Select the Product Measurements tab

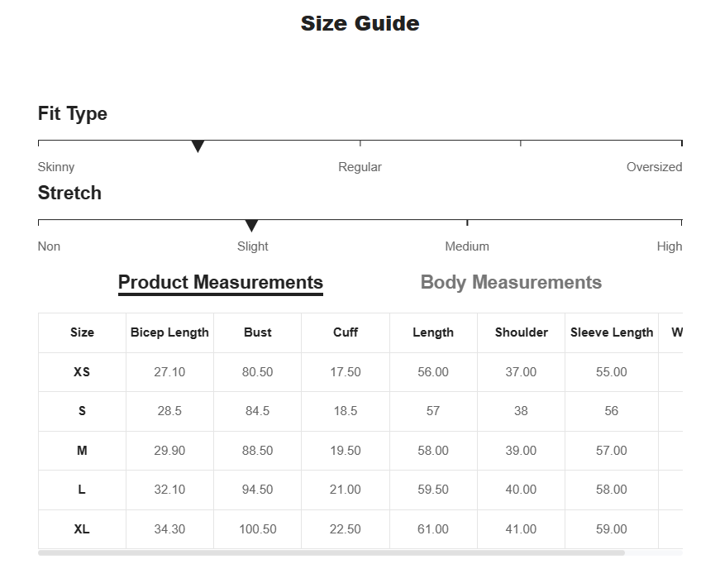pos(221,283)
